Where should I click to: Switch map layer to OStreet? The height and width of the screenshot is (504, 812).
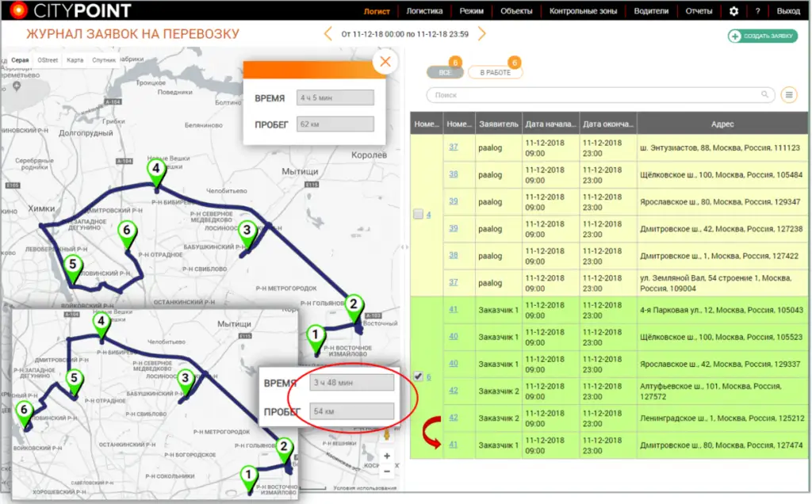(48, 60)
